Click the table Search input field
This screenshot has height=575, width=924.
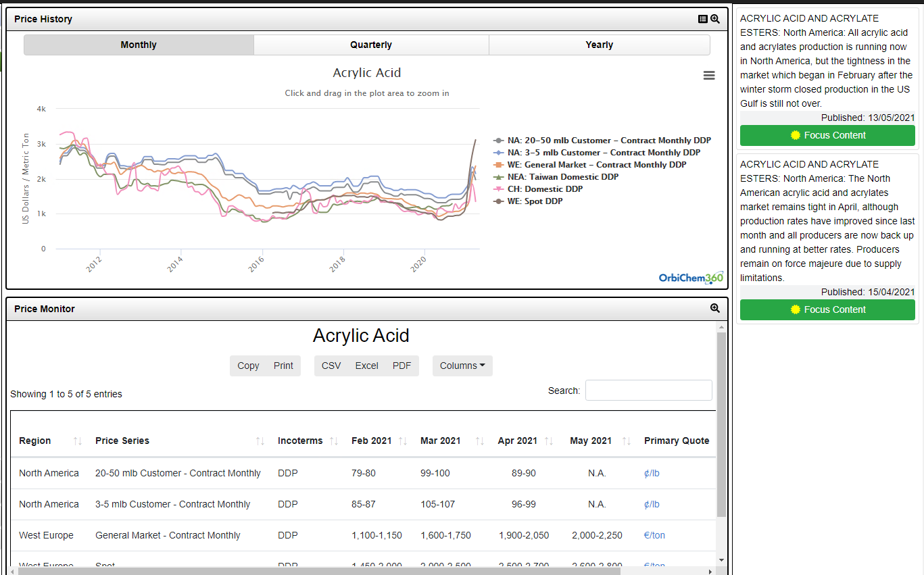pyautogui.click(x=648, y=391)
